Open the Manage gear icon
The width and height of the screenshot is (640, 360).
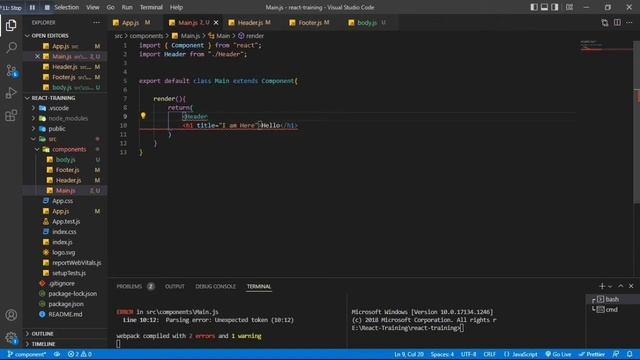coord(11,338)
